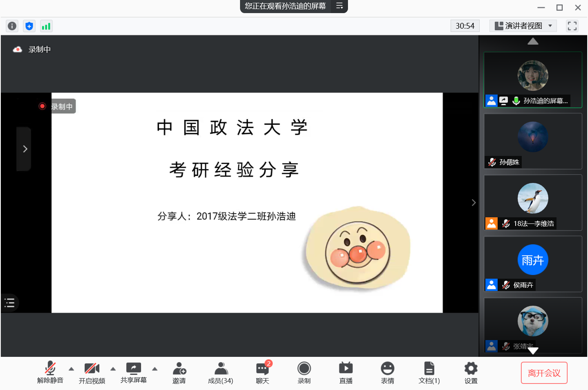
Task: Open the members list (34)
Action: pos(221,372)
